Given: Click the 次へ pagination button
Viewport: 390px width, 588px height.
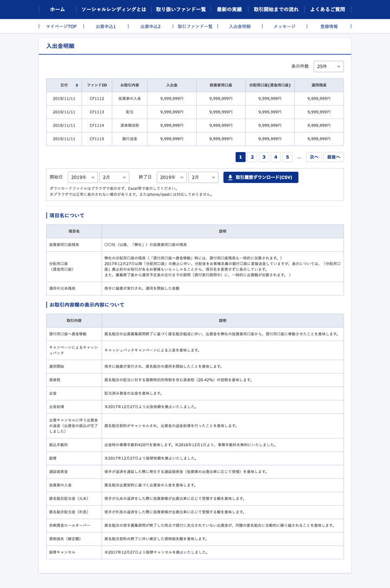Looking at the screenshot, I should point(314,157).
